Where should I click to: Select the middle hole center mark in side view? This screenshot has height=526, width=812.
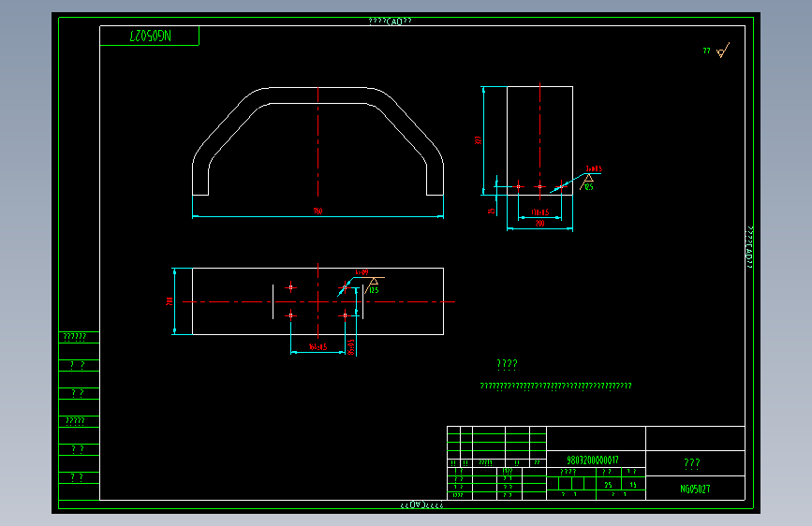click(x=539, y=186)
